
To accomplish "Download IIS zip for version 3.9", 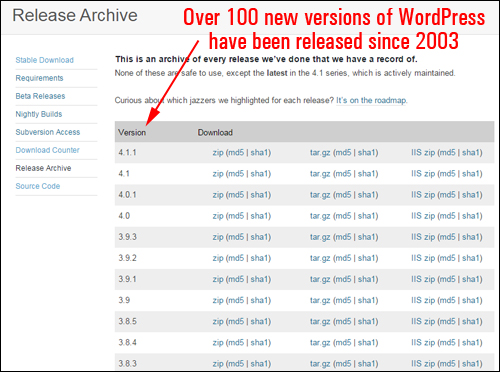I will coord(423,300).
